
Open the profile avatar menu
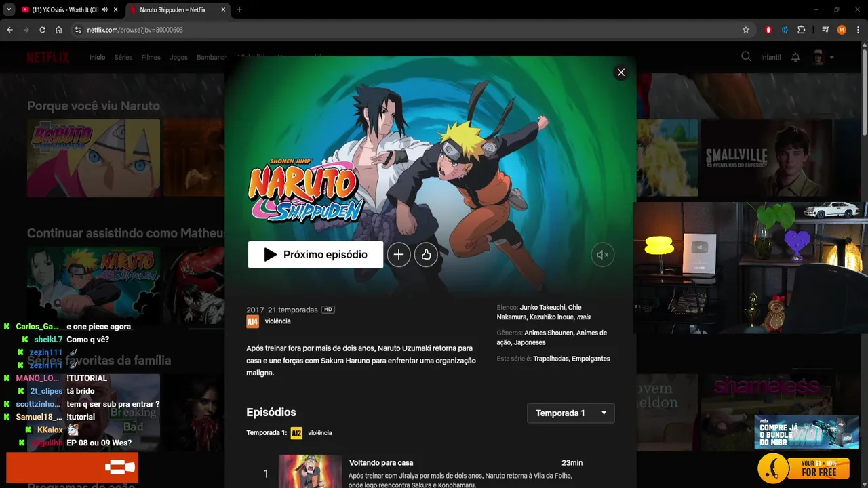pyautogui.click(x=818, y=57)
